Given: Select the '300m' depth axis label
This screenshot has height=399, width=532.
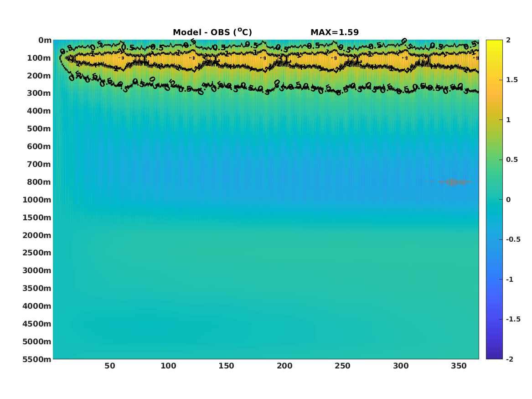Looking at the screenshot, I should click(x=39, y=93).
